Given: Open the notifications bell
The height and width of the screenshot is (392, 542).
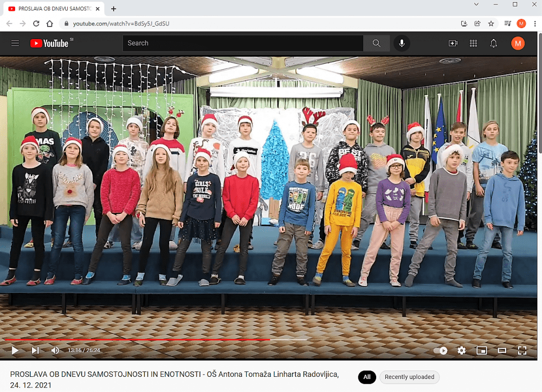Looking at the screenshot, I should click(493, 43).
